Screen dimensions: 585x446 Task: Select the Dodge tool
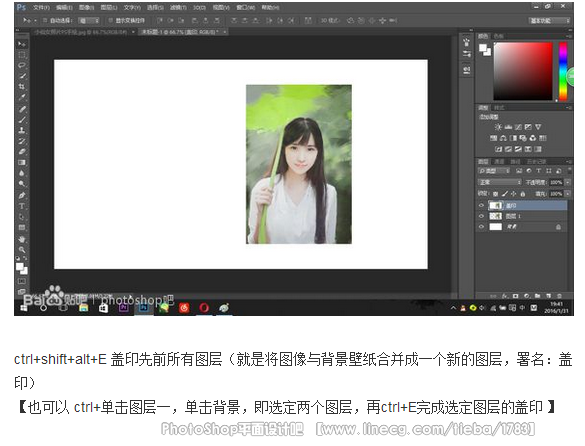22,184
